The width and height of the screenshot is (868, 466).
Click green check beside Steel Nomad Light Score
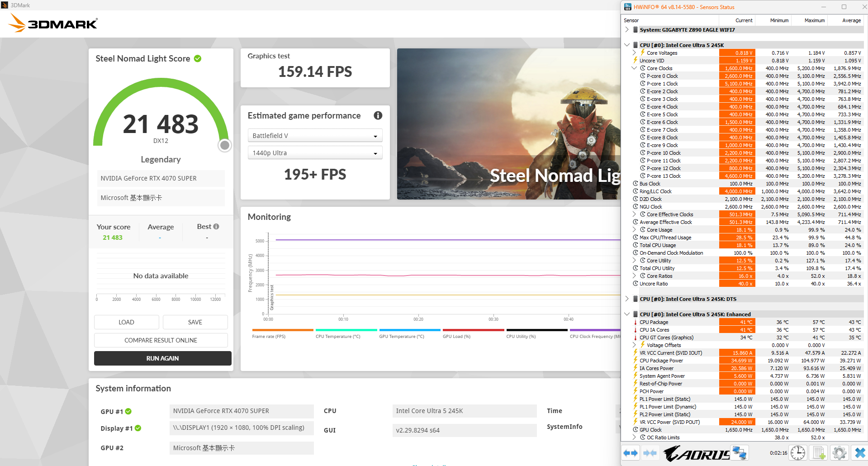pos(198,58)
